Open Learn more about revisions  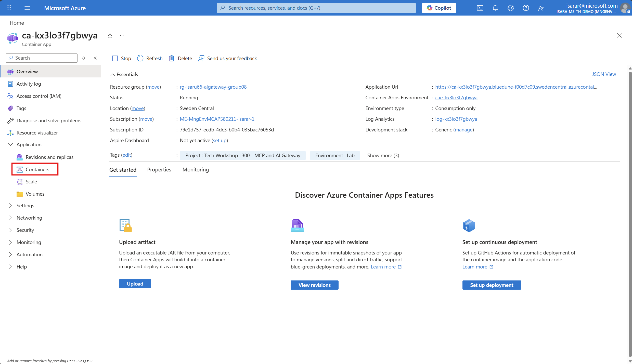coord(386,267)
